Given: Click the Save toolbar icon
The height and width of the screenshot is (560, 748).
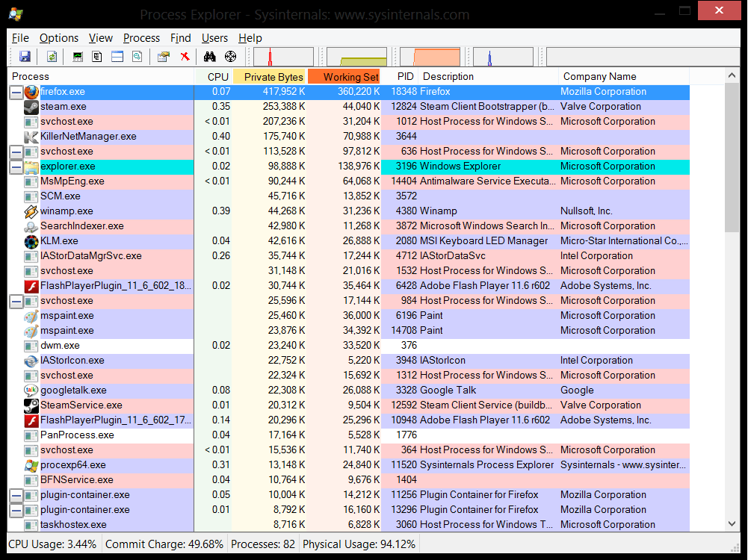Looking at the screenshot, I should tap(25, 57).
